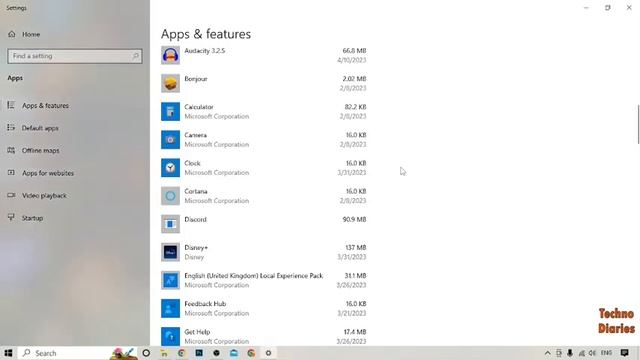
Task: Select the Feedback Hub name text
Action: pos(205,304)
